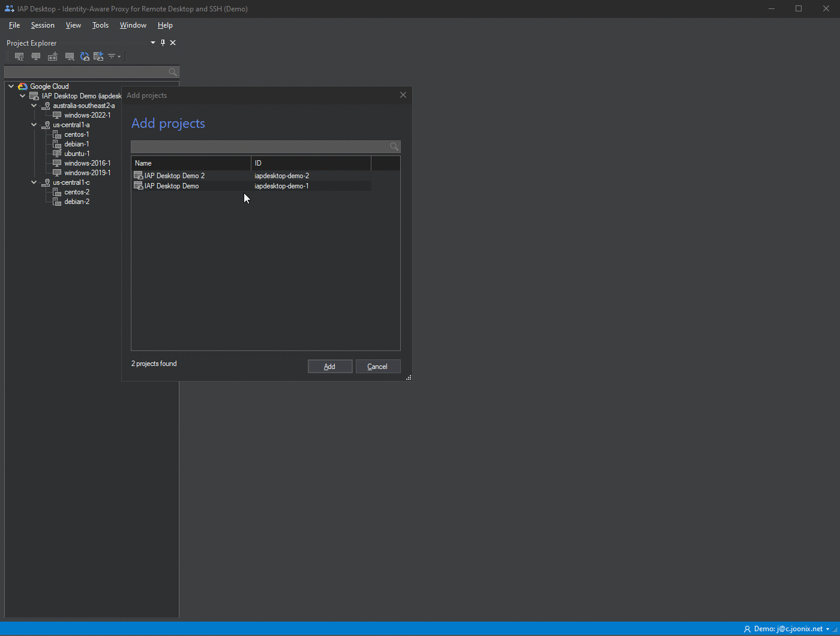840x636 pixels.
Task: Open the Tools menu
Action: click(100, 25)
